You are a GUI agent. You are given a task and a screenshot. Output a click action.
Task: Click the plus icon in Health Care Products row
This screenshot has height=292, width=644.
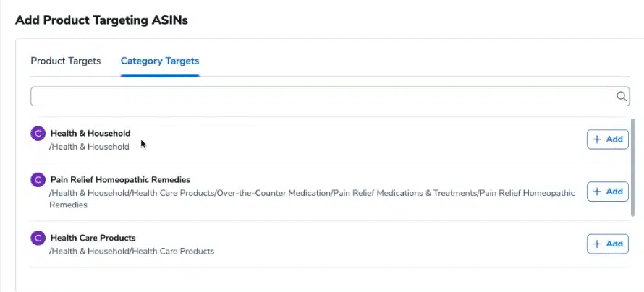[597, 244]
